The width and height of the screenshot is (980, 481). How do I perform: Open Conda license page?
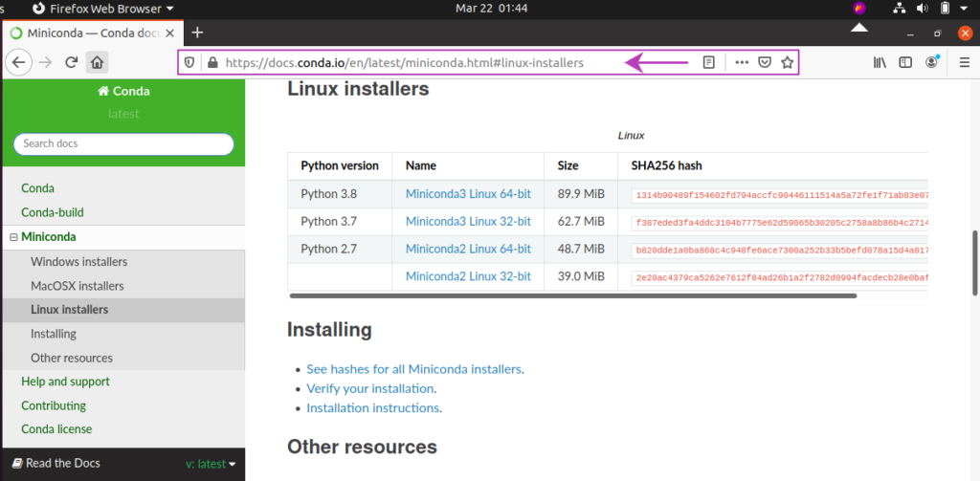point(56,429)
